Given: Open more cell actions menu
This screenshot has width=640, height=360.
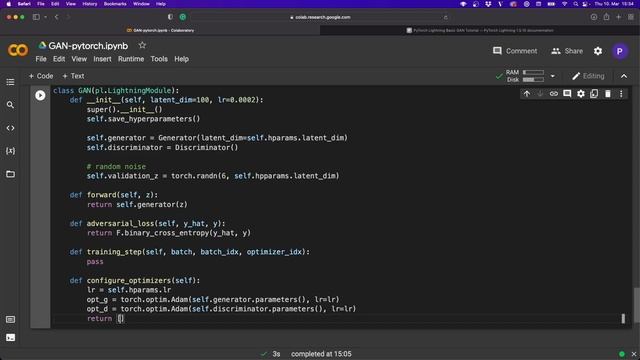Looking at the screenshot, I should 621,94.
